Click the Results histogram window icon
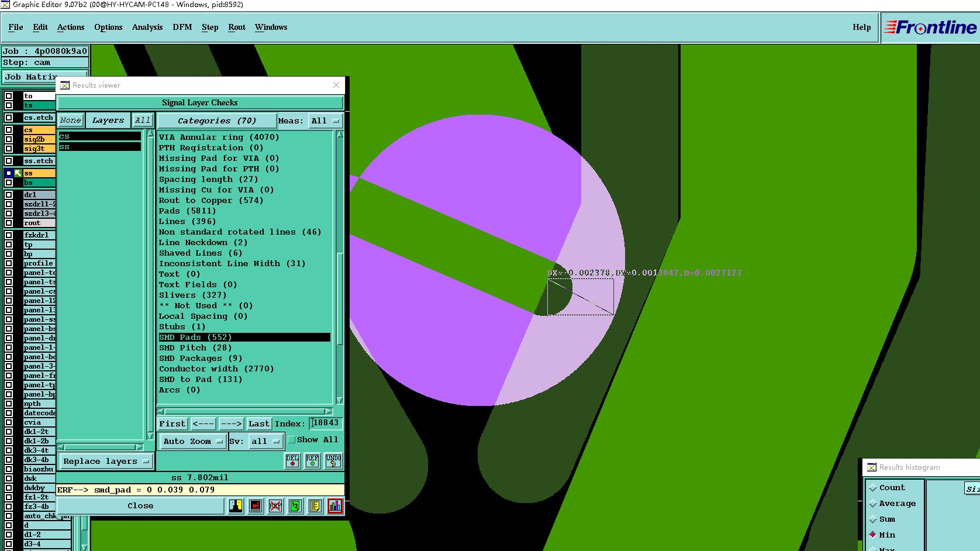This screenshot has width=980, height=551. tap(872, 467)
